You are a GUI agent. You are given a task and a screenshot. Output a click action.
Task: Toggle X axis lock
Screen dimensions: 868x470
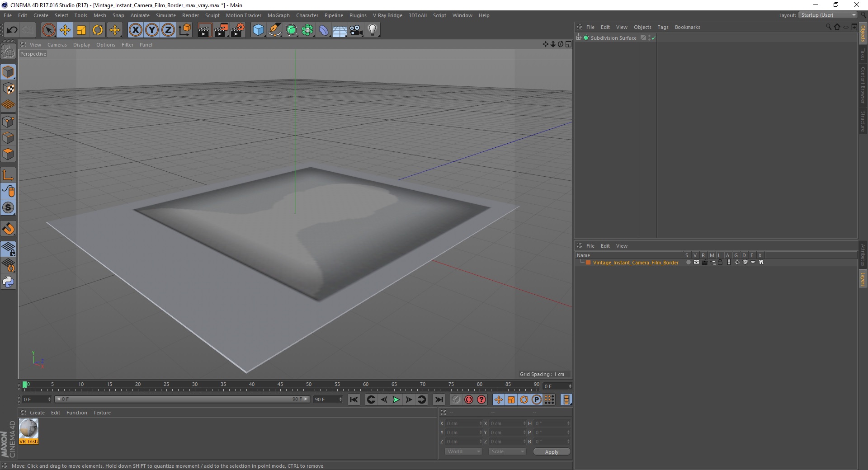(x=135, y=30)
